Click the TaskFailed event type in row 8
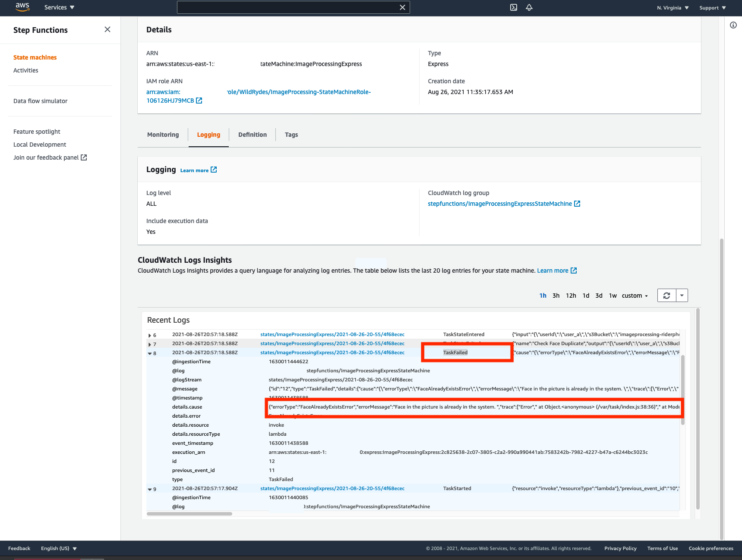This screenshot has width=742, height=560. [x=455, y=352]
